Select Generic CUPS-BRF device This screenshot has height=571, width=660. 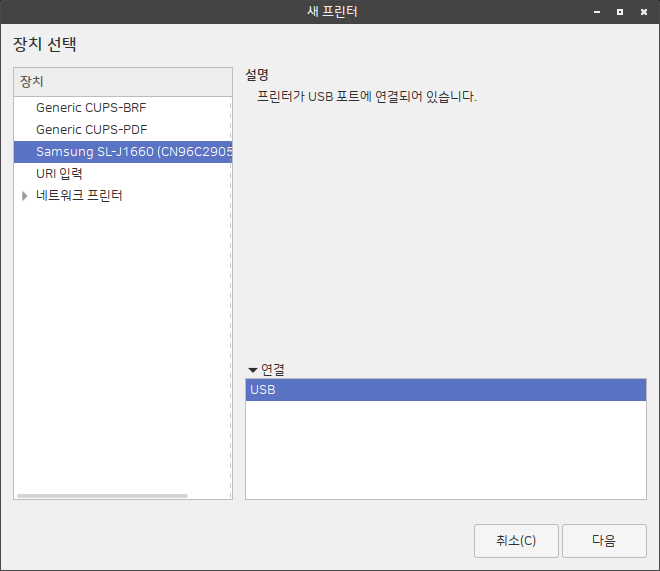coord(91,107)
